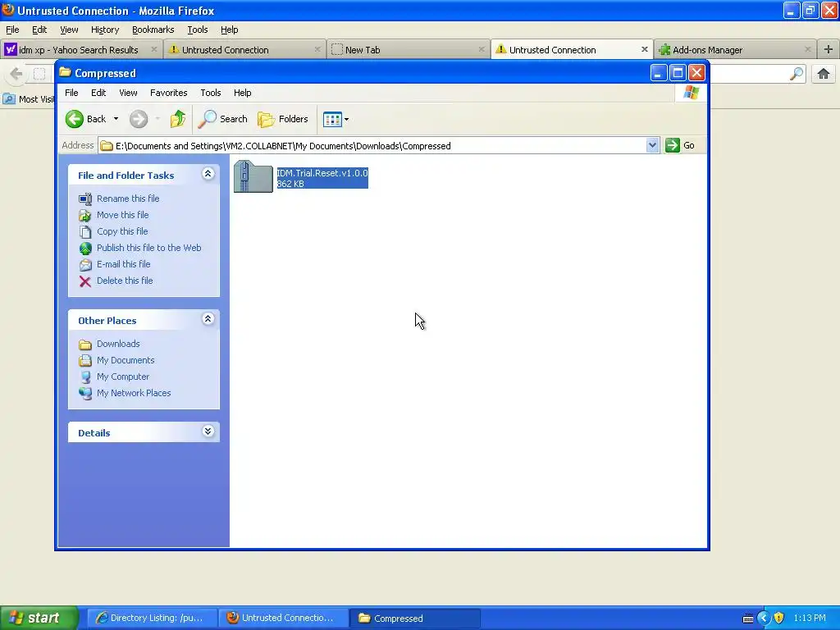Expand hidden system tray icons arrow
This screenshot has height=630, width=840.
pos(764,618)
